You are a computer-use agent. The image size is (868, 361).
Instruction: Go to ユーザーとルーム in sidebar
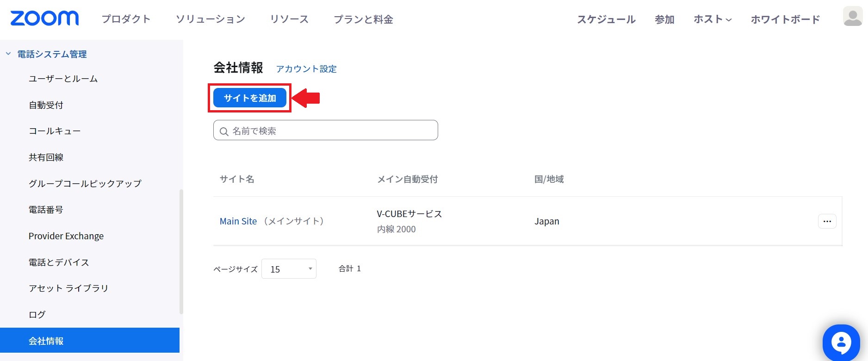tap(63, 79)
